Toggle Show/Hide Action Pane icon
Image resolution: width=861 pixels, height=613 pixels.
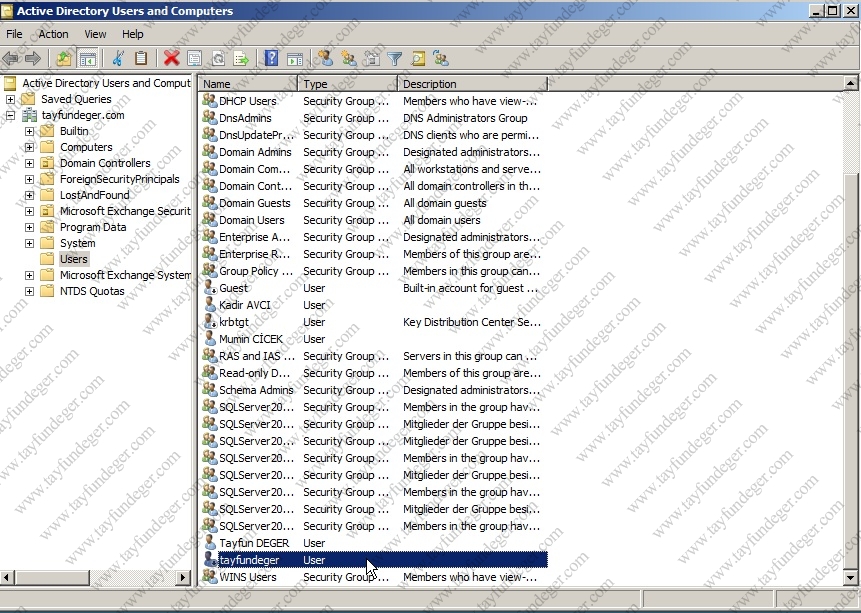point(295,58)
